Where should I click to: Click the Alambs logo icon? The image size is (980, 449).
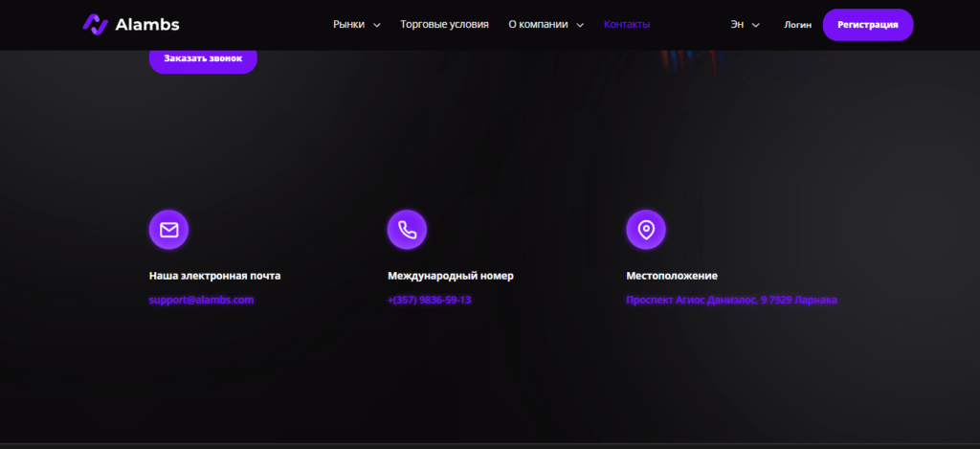pyautogui.click(x=96, y=24)
